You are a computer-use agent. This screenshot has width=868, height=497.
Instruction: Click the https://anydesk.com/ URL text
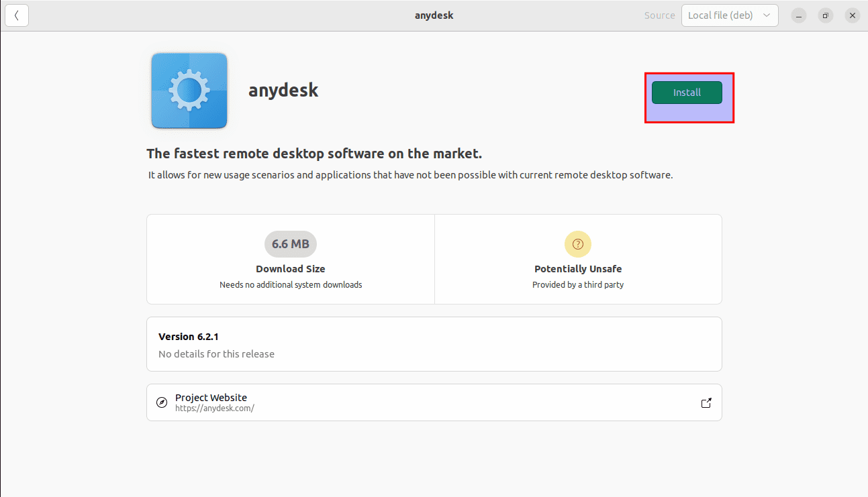click(x=215, y=408)
